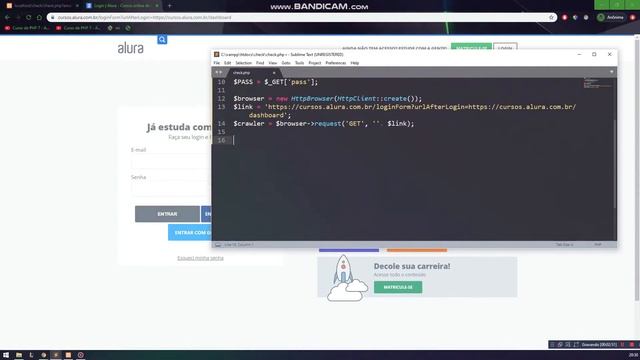Reload the Alura login page
Viewport: 640px width, 360px height.
coord(29,18)
